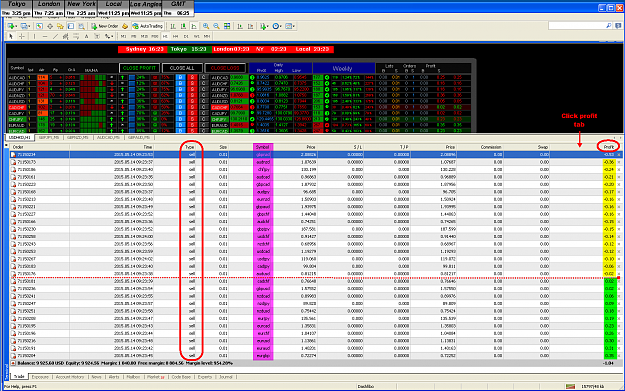Switch chart to the MN timeframe
The image size is (625, 391).
point(207,36)
